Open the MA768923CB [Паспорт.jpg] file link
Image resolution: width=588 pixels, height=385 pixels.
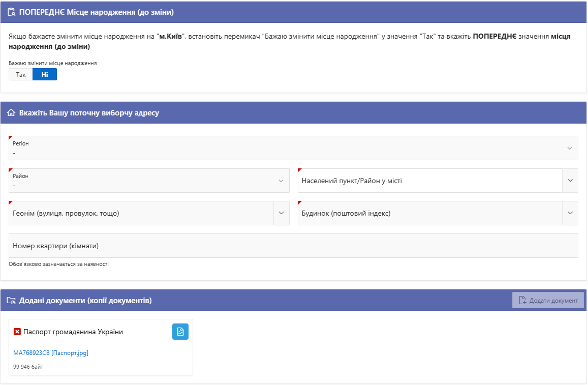[51, 353]
